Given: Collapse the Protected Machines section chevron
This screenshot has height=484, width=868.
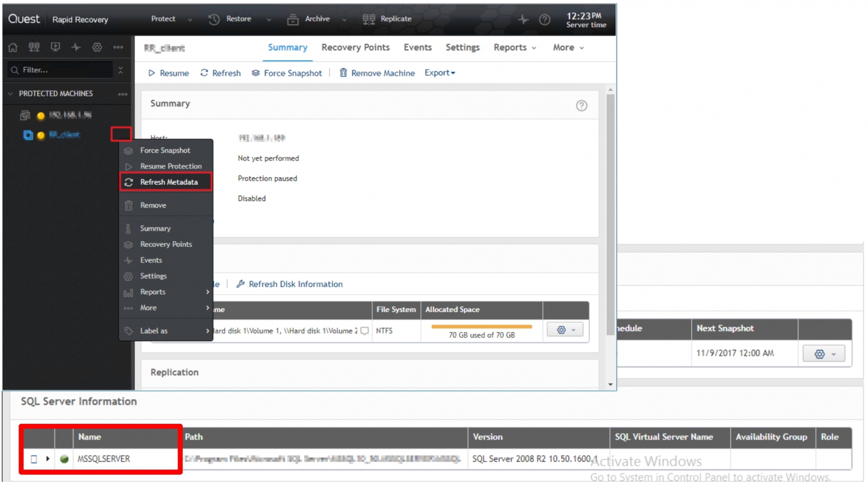Looking at the screenshot, I should pyautogui.click(x=10, y=94).
